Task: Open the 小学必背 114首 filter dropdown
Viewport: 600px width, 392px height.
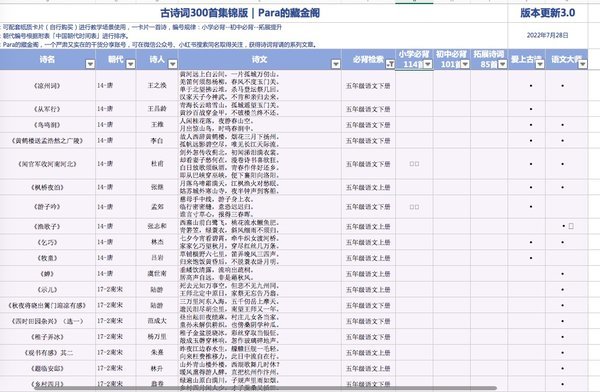Action: click(x=428, y=64)
